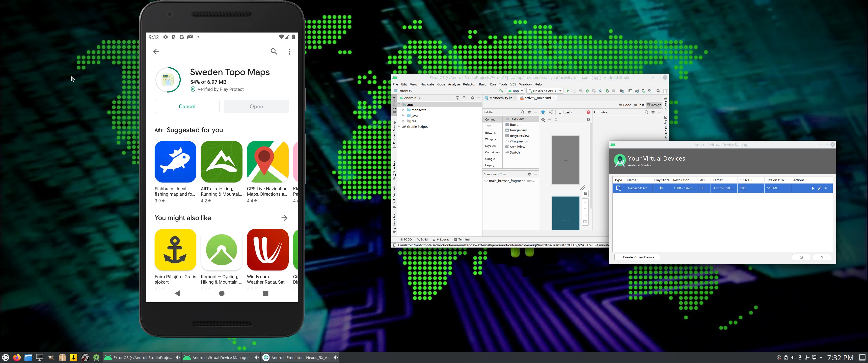
Task: Click the Select Opened File target icon
Action: click(x=457, y=98)
